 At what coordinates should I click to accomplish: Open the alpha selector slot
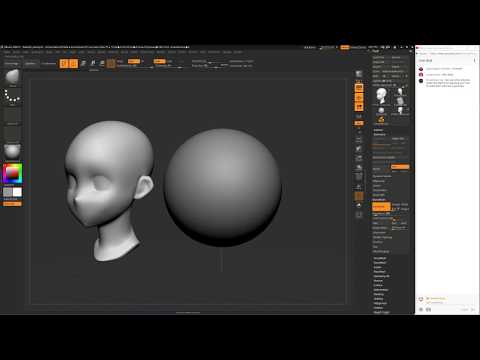[x=12, y=115]
